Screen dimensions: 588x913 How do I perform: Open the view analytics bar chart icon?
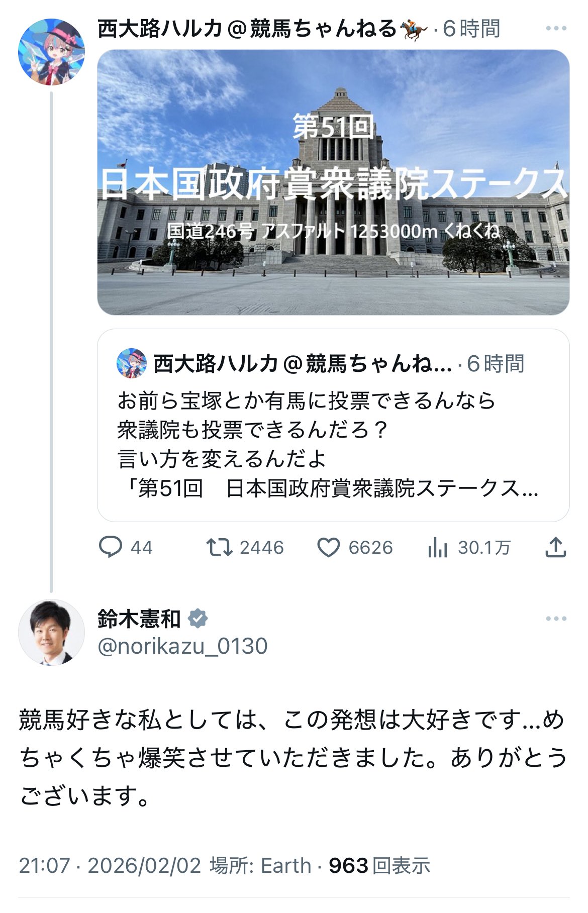click(437, 547)
